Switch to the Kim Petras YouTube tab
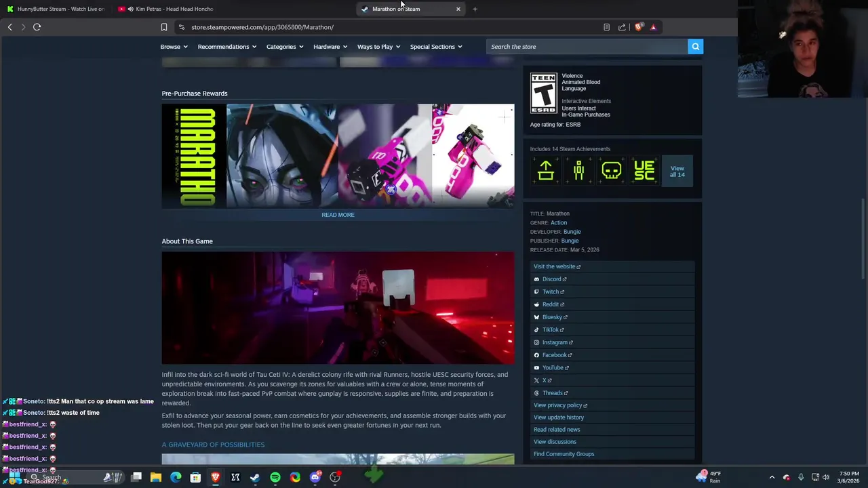The image size is (868, 488). (167, 9)
